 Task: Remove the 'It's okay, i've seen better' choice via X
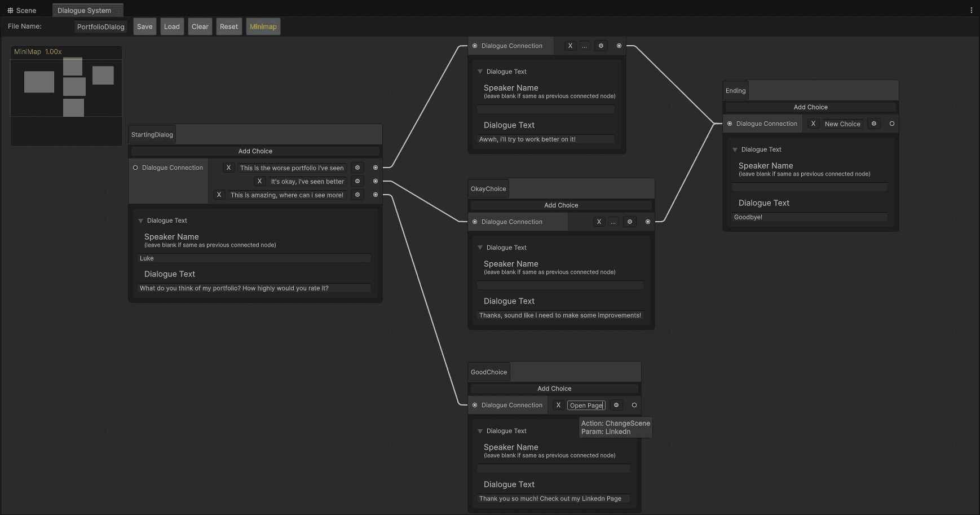click(260, 181)
